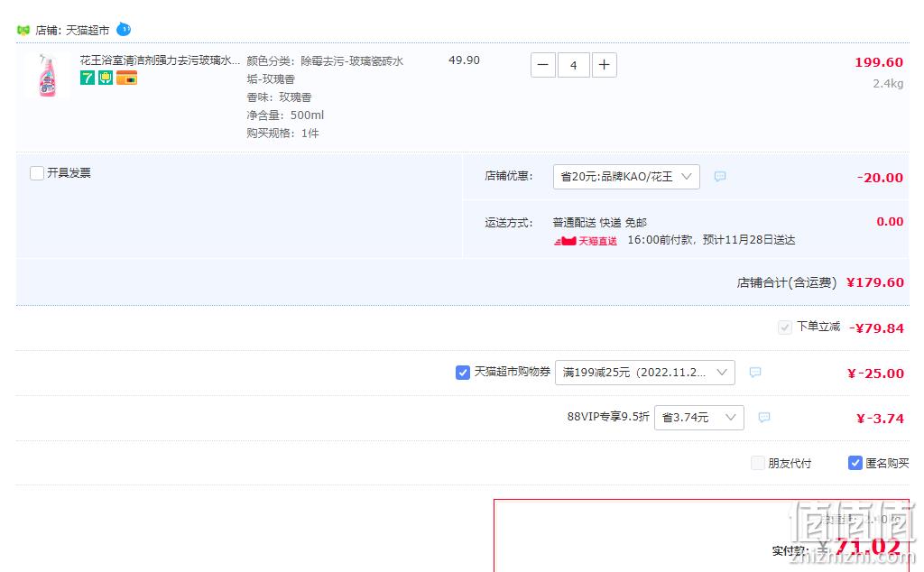Click comment icon beside shopping coupon dropdown
The width and height of the screenshot is (924, 572).
[x=755, y=373]
